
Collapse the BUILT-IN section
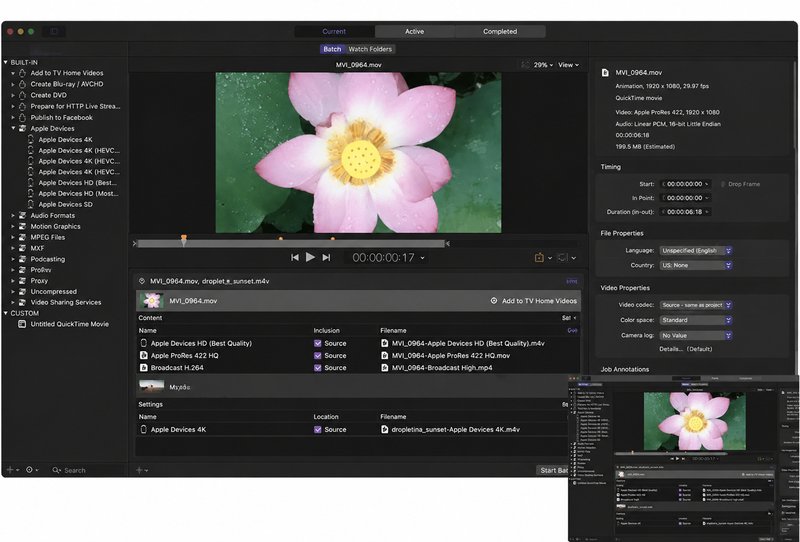point(6,62)
